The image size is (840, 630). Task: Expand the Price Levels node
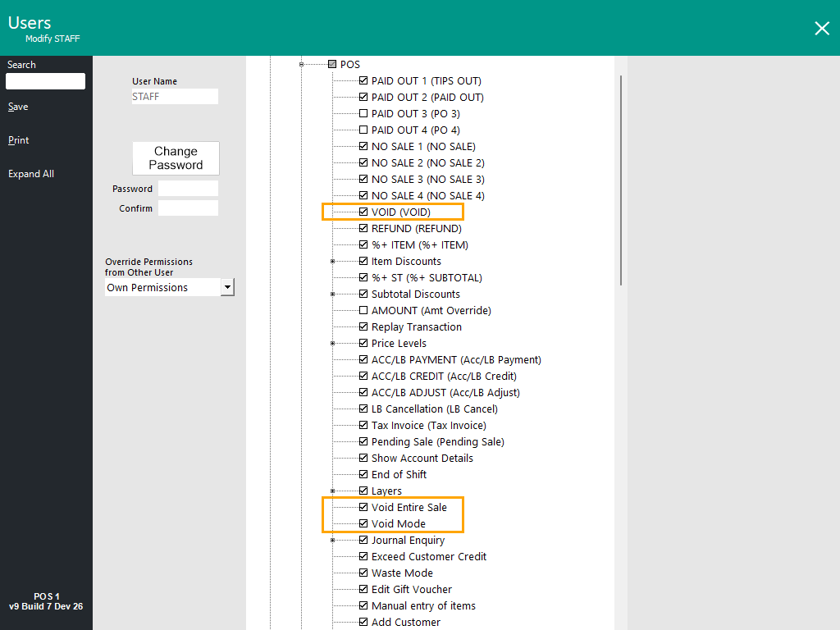[x=332, y=344]
